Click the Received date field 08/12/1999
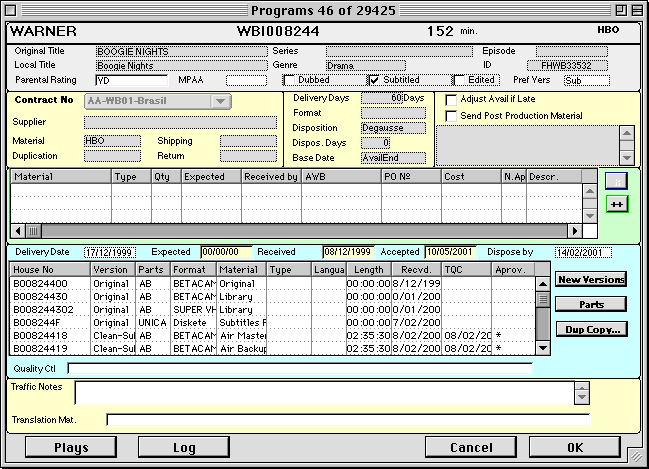Screen dimensions: 649x469 coord(349,252)
